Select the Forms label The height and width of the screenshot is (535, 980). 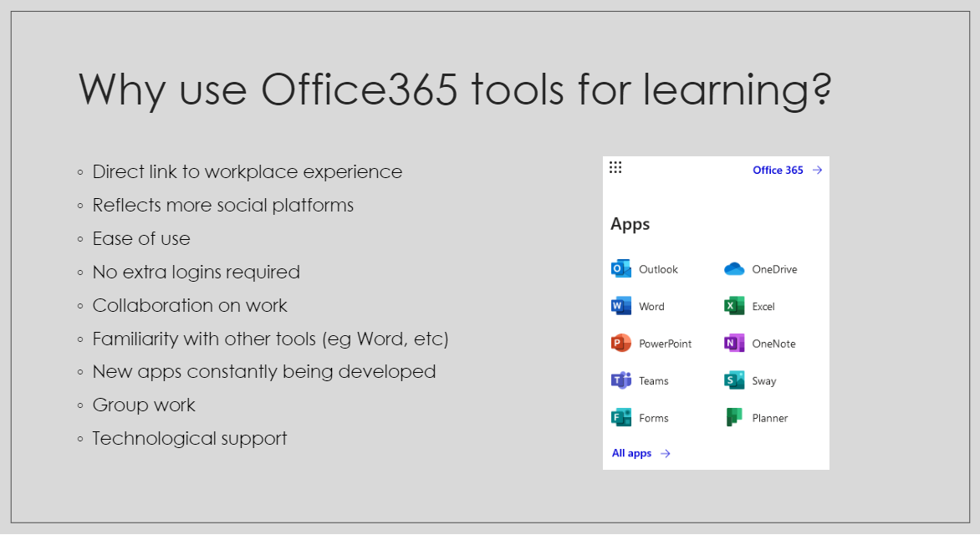[654, 418]
